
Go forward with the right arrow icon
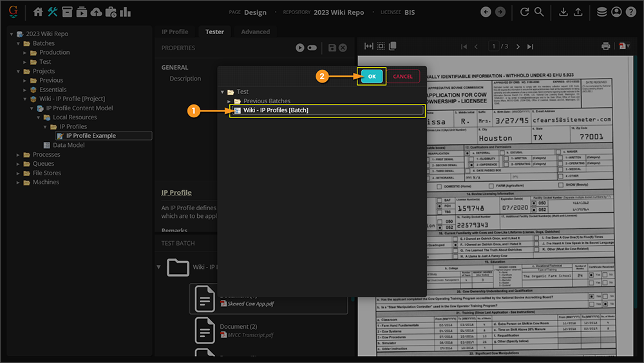[x=500, y=12]
